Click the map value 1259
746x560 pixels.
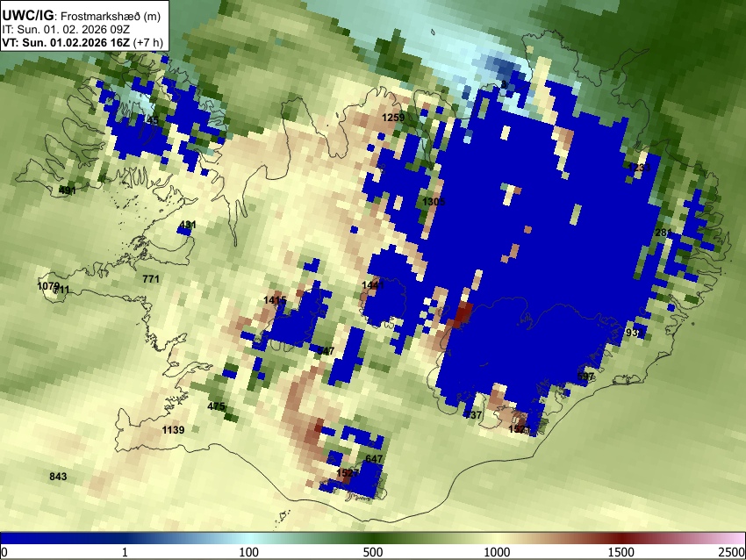pyautogui.click(x=393, y=118)
